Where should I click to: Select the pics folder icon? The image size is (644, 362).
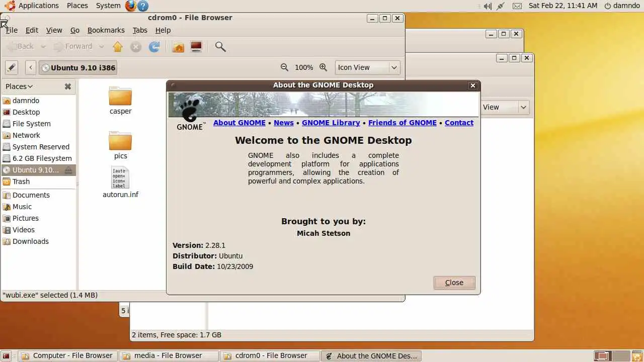[x=120, y=141]
